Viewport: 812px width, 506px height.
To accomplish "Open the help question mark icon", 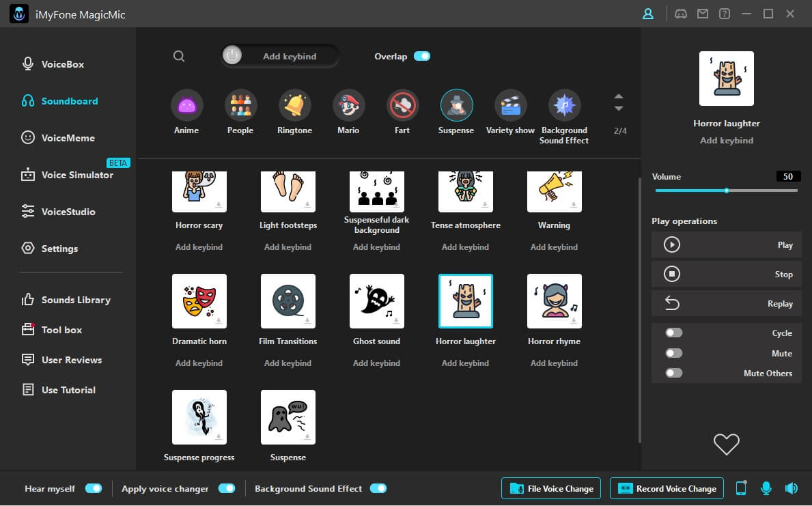I will pyautogui.click(x=725, y=14).
